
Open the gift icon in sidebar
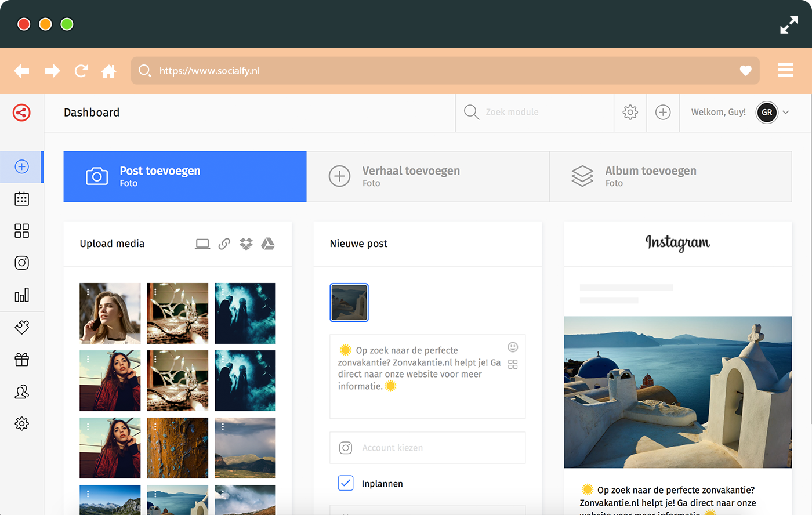pos(21,360)
